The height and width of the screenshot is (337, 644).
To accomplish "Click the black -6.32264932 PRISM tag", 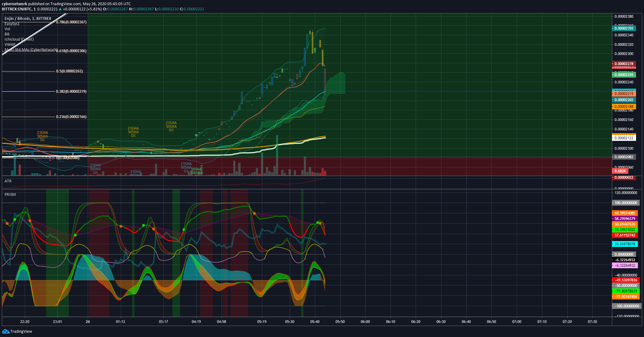I will [x=625, y=260].
